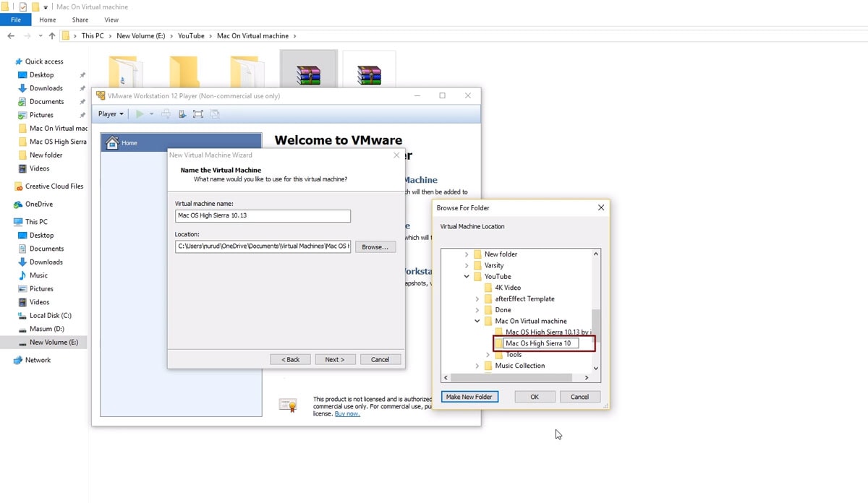Click the Browse tree vertical scrollbar thumb
Screen dimensions: 868x503
596,325
